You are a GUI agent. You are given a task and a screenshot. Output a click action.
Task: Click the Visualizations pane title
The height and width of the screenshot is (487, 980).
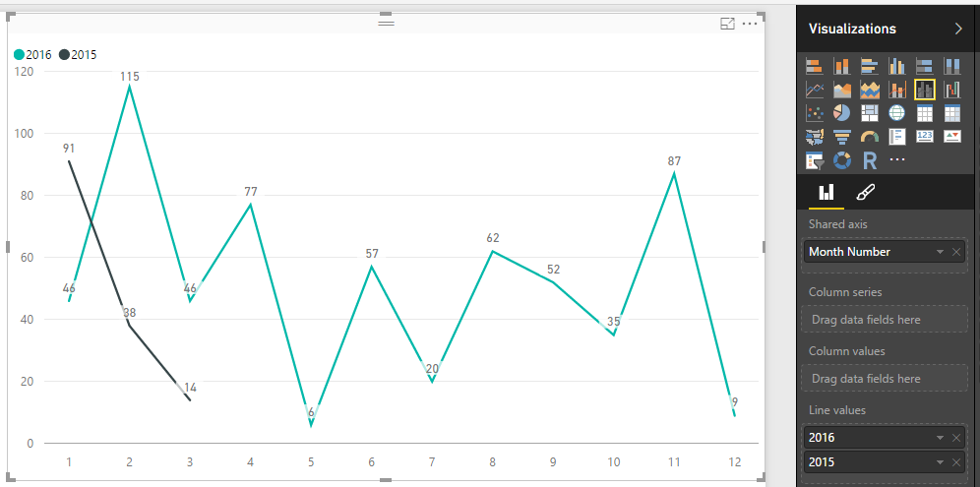pos(852,29)
